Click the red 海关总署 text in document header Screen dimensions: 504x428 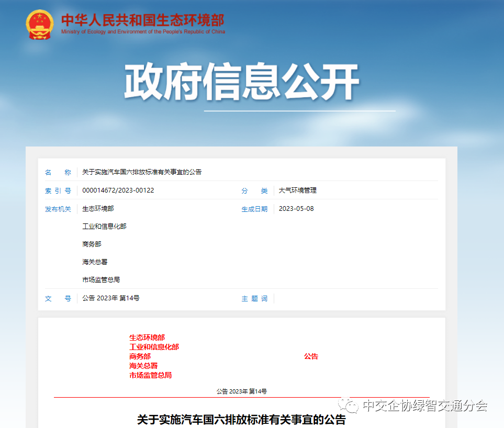point(143,366)
